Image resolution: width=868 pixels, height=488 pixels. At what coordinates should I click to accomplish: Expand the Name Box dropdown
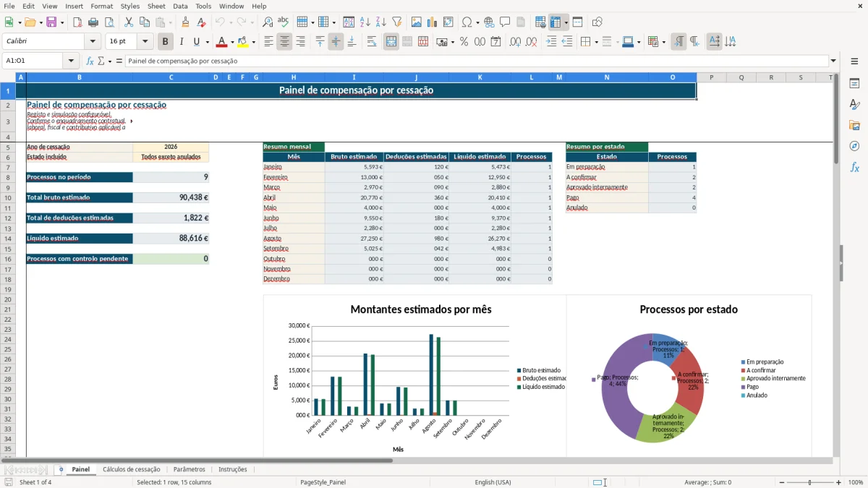[x=71, y=61]
